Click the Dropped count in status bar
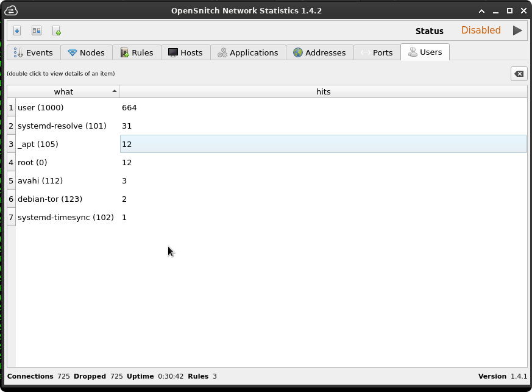532x392 pixels. pos(116,376)
